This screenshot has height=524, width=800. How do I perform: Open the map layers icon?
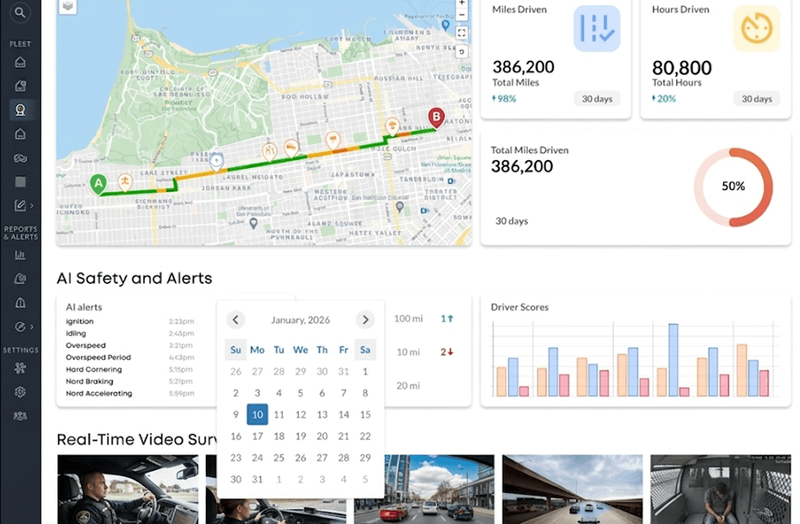coord(67,6)
